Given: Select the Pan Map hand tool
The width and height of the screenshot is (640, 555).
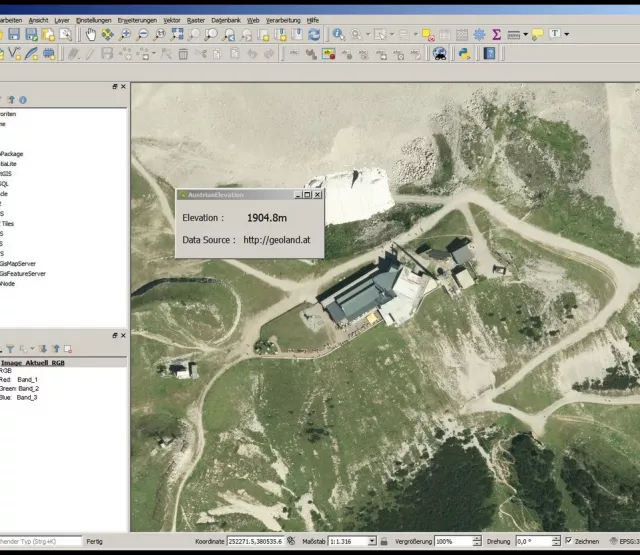Looking at the screenshot, I should tap(90, 34).
